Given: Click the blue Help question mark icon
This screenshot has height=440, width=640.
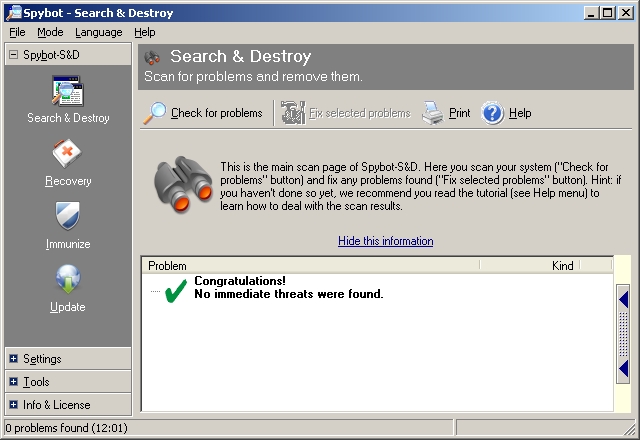Looking at the screenshot, I should coord(493,113).
